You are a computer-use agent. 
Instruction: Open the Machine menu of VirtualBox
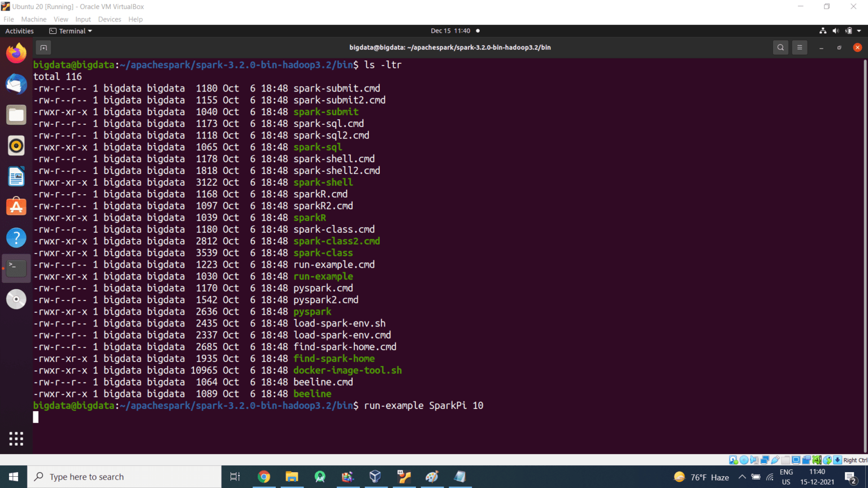(x=33, y=19)
